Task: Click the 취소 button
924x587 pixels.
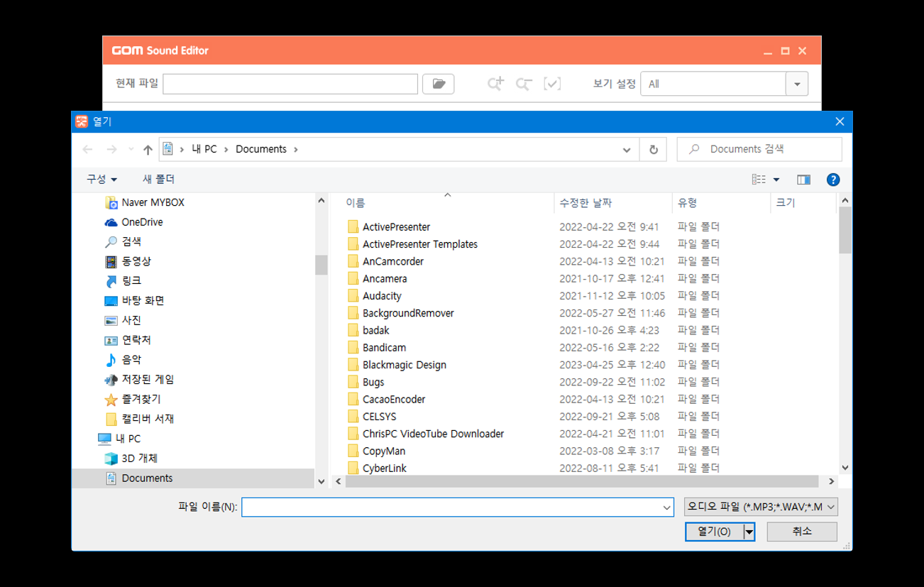Action: 802,531
